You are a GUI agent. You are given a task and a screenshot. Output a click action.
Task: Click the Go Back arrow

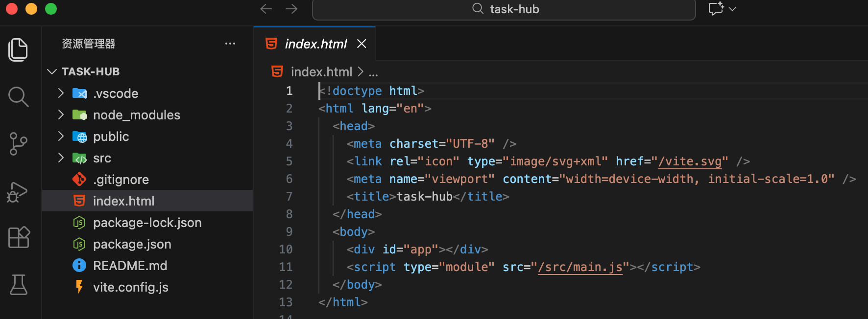click(266, 9)
